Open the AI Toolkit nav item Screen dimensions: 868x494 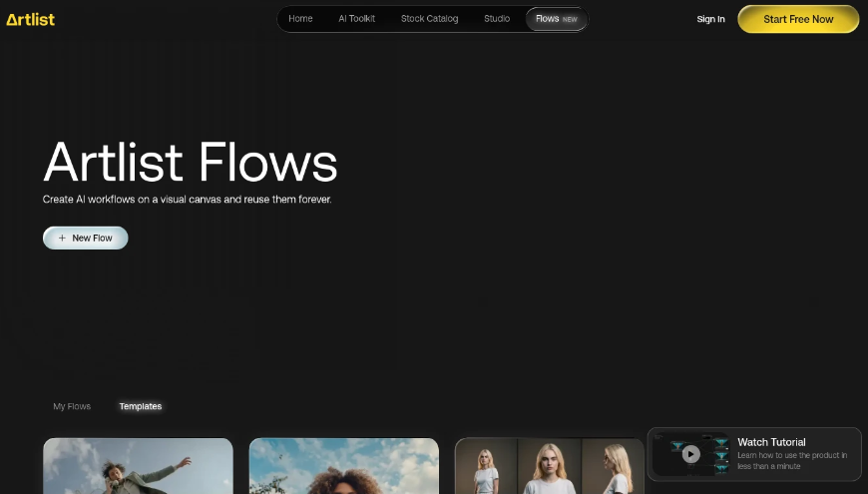pos(356,19)
